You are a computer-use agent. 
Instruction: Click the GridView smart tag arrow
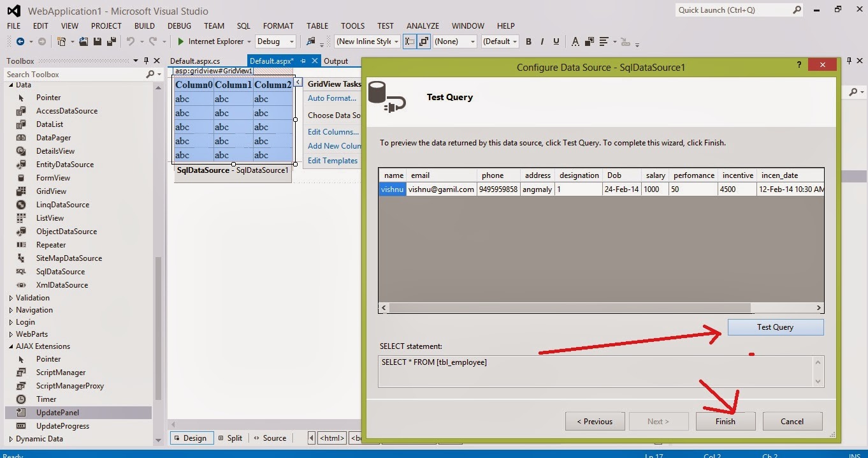click(x=298, y=83)
